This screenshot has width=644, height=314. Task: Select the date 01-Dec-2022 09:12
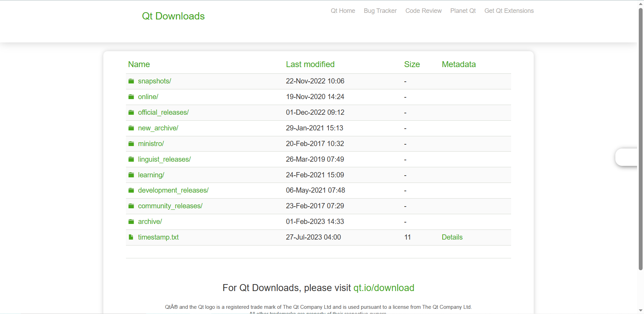315,112
